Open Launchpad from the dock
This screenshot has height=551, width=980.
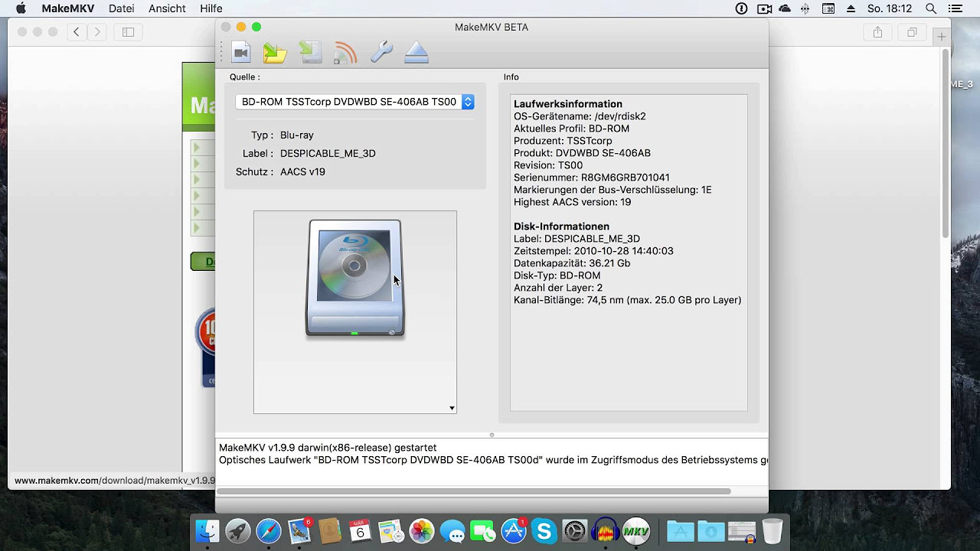238,531
